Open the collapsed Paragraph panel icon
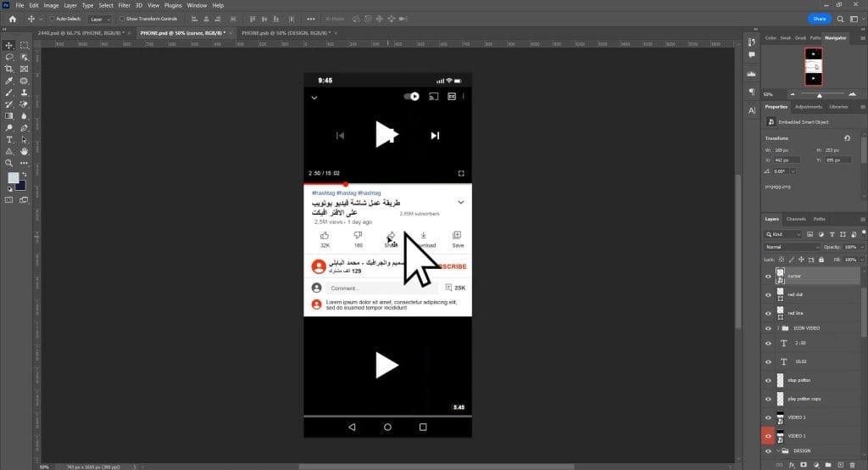The height and width of the screenshot is (470, 868). click(x=752, y=92)
